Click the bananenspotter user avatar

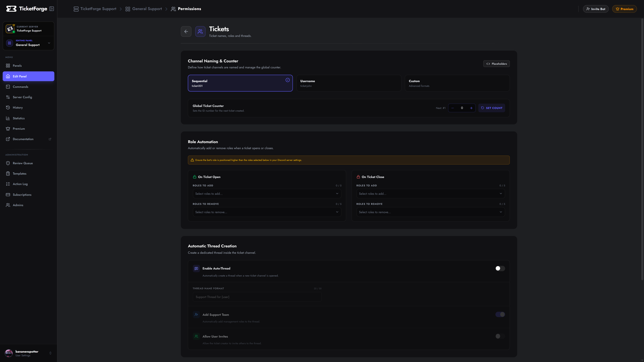click(9, 353)
